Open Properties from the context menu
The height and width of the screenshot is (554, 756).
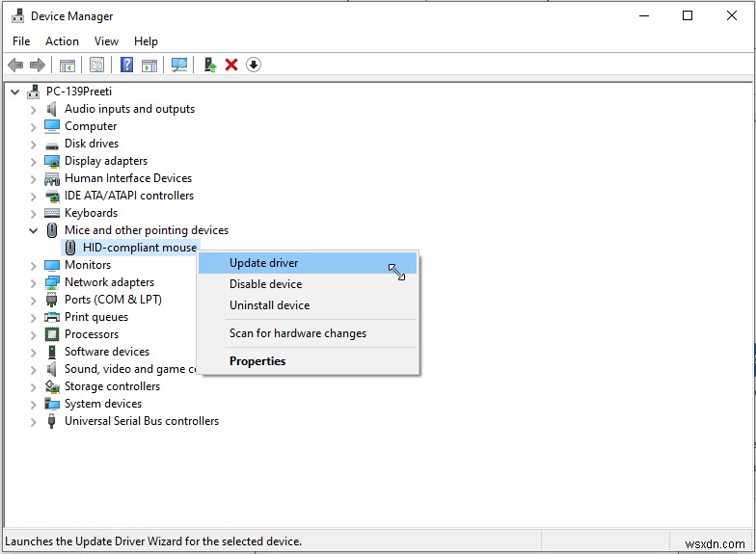308,361
